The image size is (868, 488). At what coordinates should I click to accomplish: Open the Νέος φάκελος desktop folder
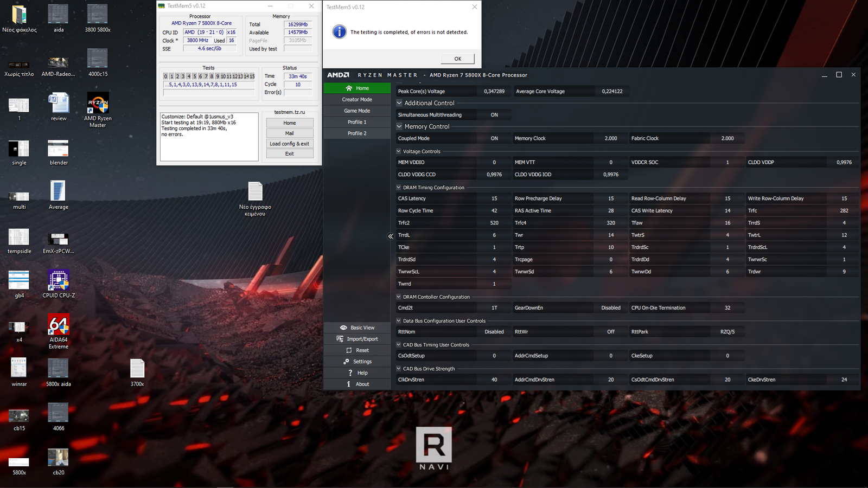(20, 19)
